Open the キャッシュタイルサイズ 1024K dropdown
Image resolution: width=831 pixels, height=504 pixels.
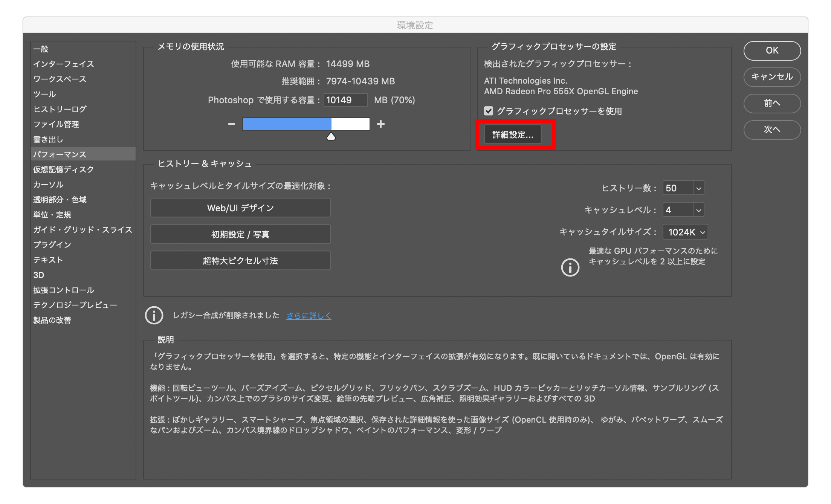685,232
